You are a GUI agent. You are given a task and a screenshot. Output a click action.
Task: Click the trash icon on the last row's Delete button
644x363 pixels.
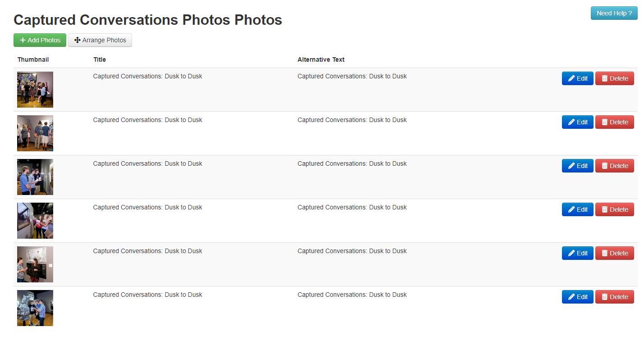click(x=605, y=296)
